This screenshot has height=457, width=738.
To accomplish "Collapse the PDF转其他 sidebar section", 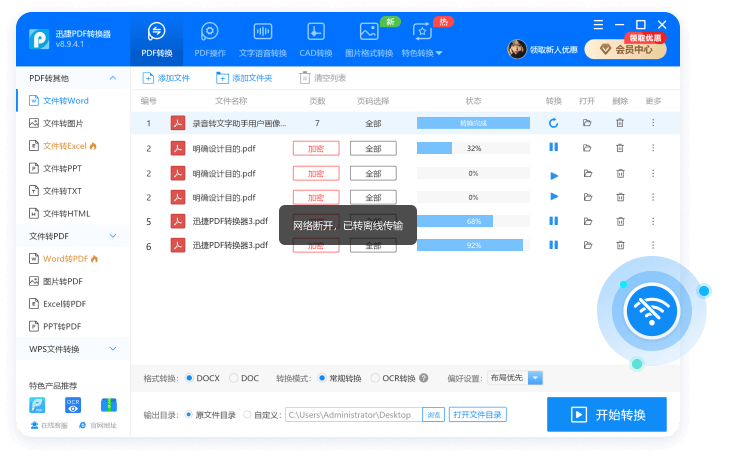I will (x=113, y=77).
